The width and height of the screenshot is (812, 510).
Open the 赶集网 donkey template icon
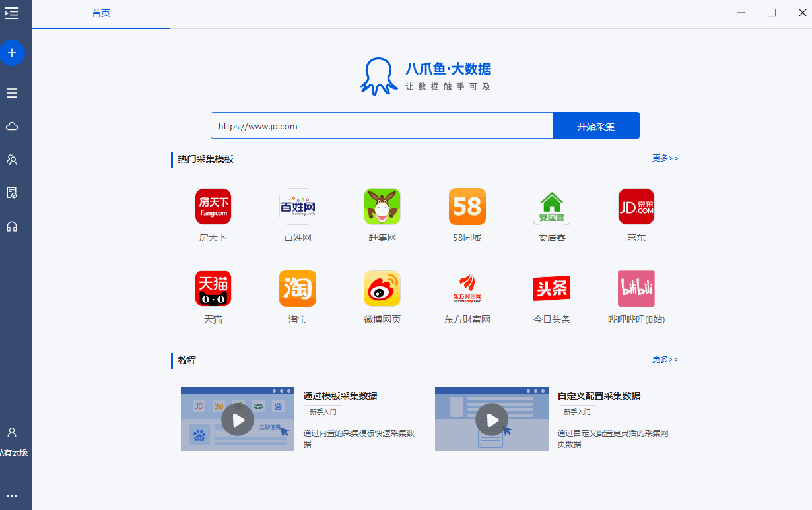tap(382, 207)
